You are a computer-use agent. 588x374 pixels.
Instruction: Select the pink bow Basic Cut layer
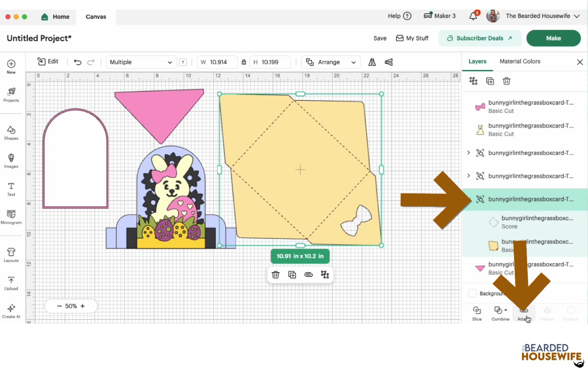pyautogui.click(x=522, y=107)
